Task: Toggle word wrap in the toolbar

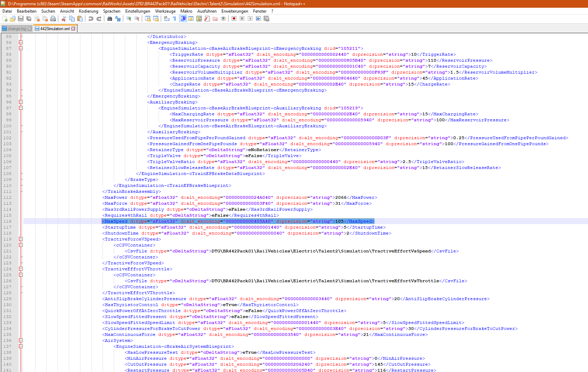Action: tap(167, 19)
